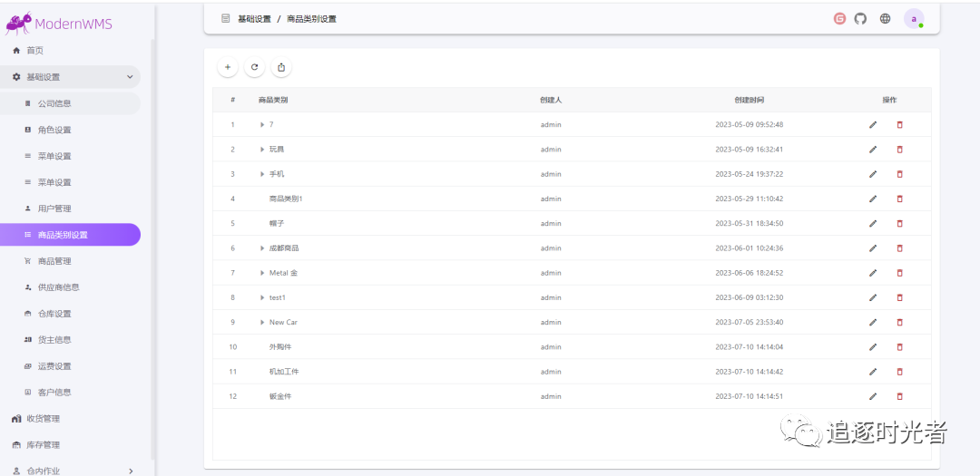This screenshot has height=476, width=980.
Task: Go to 供应商信息 menu item
Action: point(58,287)
